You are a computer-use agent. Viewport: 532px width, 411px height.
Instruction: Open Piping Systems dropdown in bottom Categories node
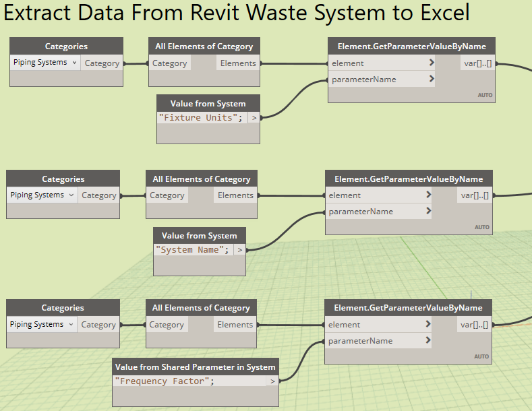click(x=41, y=324)
